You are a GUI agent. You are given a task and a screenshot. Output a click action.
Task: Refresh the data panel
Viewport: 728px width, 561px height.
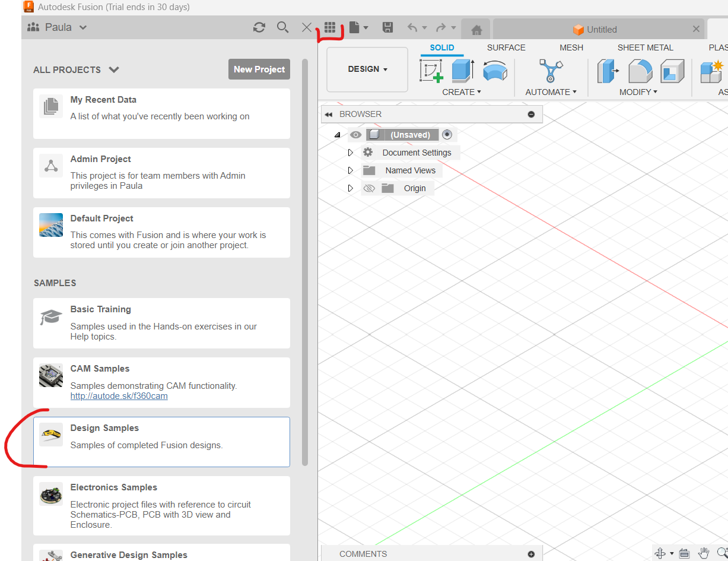click(x=259, y=27)
